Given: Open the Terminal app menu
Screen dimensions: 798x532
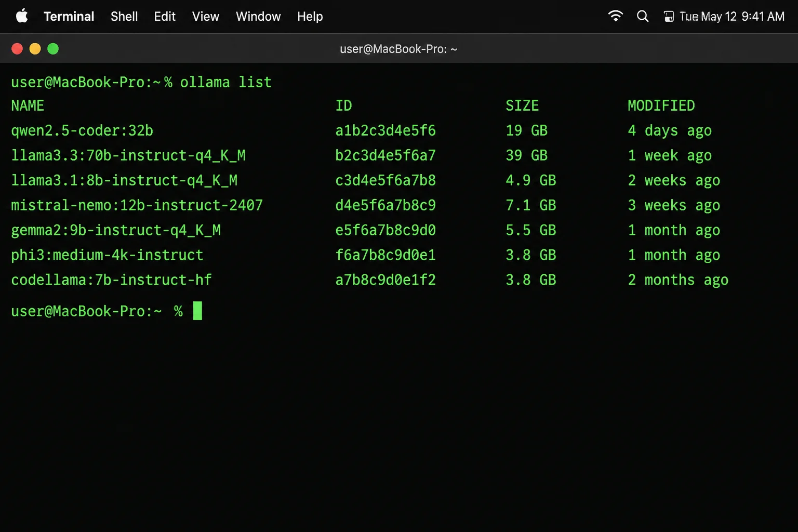Looking at the screenshot, I should click(69, 17).
